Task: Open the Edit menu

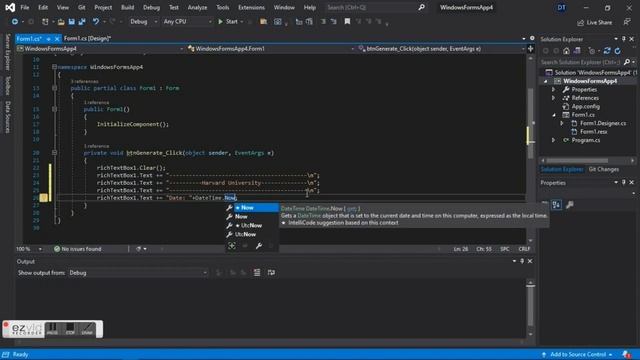Action: pyautogui.click(x=43, y=7)
